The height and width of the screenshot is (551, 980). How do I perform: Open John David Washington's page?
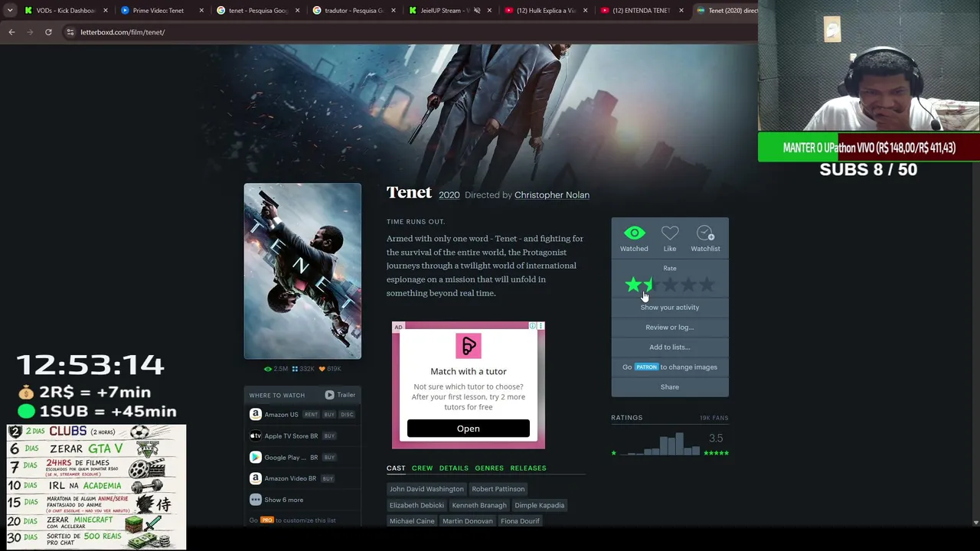(x=426, y=489)
